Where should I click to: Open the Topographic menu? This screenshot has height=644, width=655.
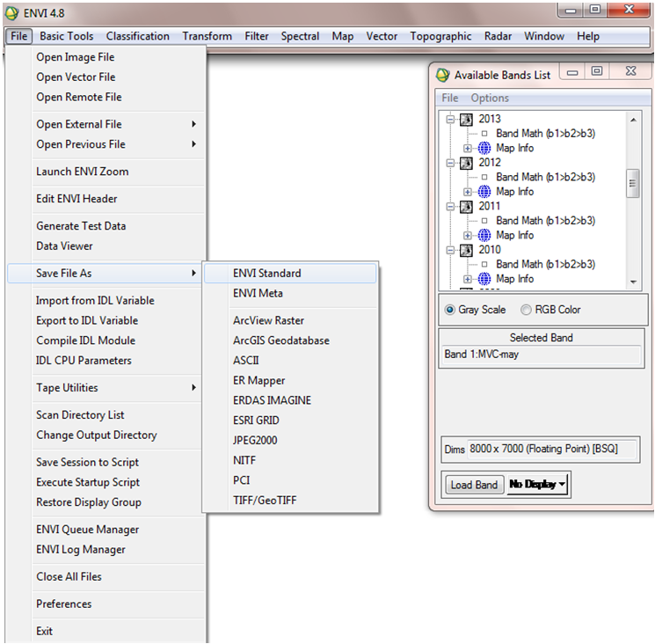coord(440,36)
